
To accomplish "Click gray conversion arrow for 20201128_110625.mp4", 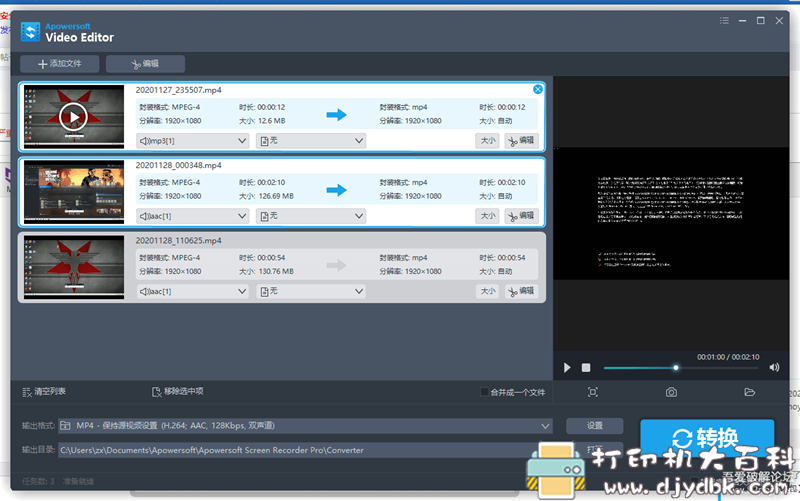I will click(336, 265).
